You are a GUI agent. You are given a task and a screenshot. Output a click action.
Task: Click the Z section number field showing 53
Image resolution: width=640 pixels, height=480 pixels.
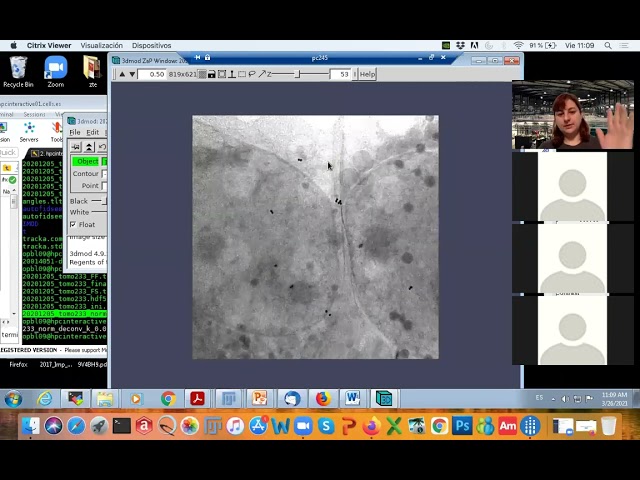pyautogui.click(x=340, y=74)
